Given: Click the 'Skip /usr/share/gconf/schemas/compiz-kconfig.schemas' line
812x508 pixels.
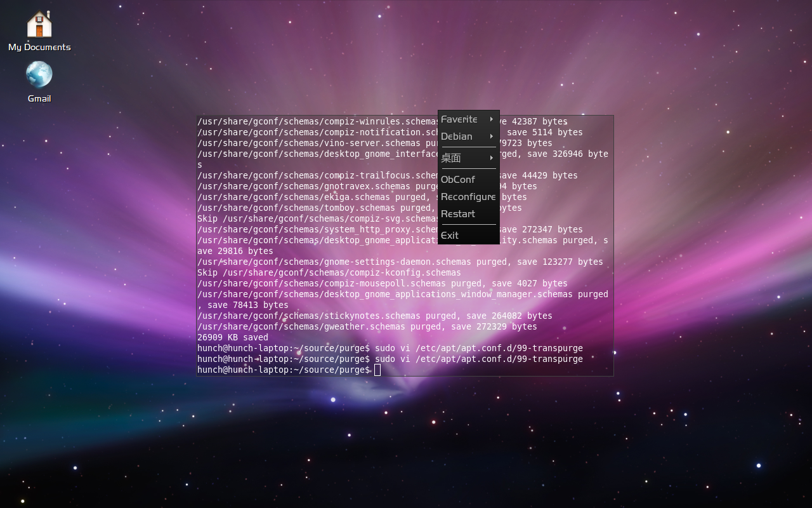Looking at the screenshot, I should [x=329, y=272].
